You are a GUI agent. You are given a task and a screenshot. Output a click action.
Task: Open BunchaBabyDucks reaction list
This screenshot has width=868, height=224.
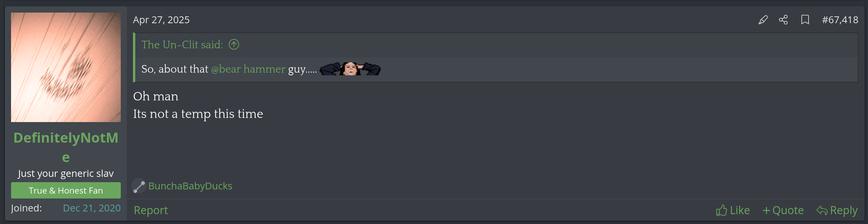click(x=190, y=186)
